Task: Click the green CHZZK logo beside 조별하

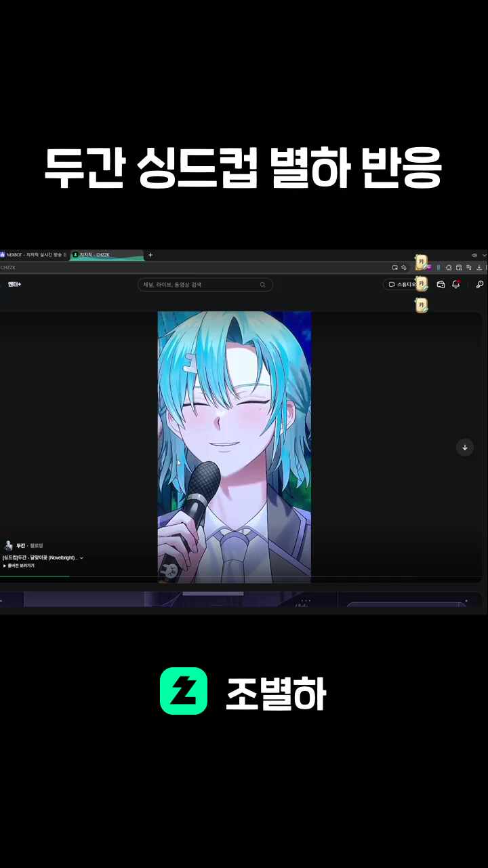Action: point(184,691)
